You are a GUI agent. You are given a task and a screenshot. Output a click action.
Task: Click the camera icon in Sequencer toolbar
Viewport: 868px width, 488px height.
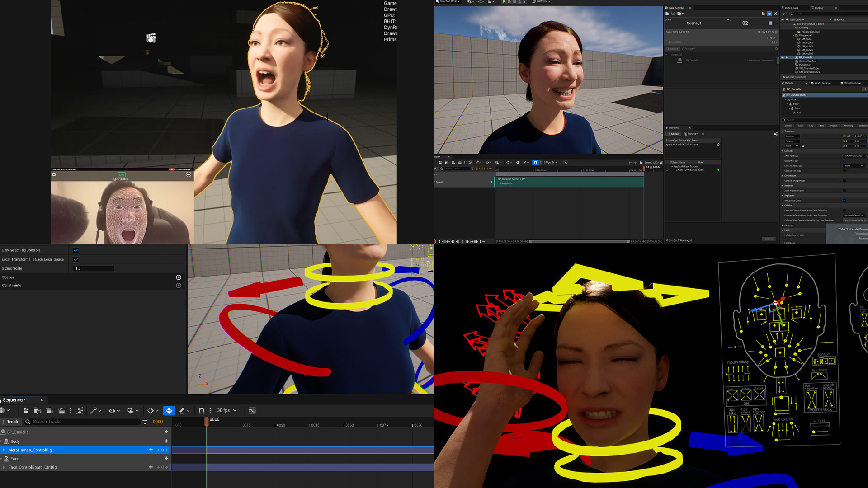tap(50, 410)
